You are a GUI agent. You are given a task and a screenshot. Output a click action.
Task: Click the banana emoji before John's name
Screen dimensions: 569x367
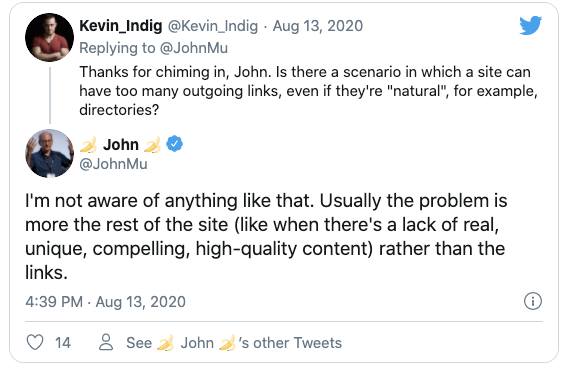click(x=88, y=144)
